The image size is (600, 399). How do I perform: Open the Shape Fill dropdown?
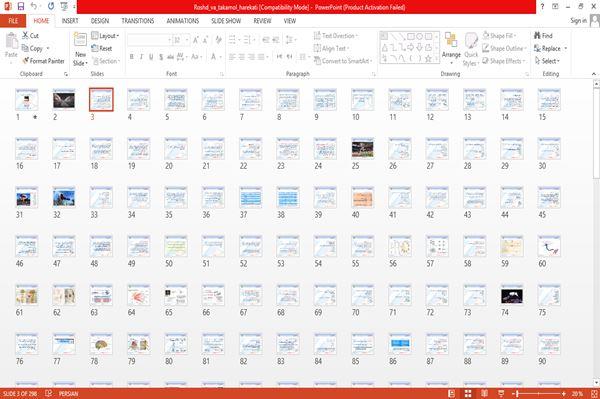[x=499, y=36]
